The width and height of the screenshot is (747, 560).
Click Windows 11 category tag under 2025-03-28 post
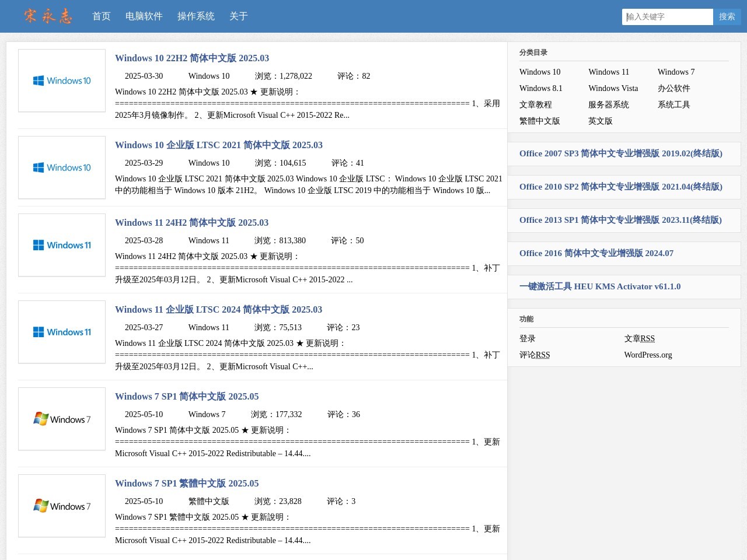pyautogui.click(x=208, y=241)
